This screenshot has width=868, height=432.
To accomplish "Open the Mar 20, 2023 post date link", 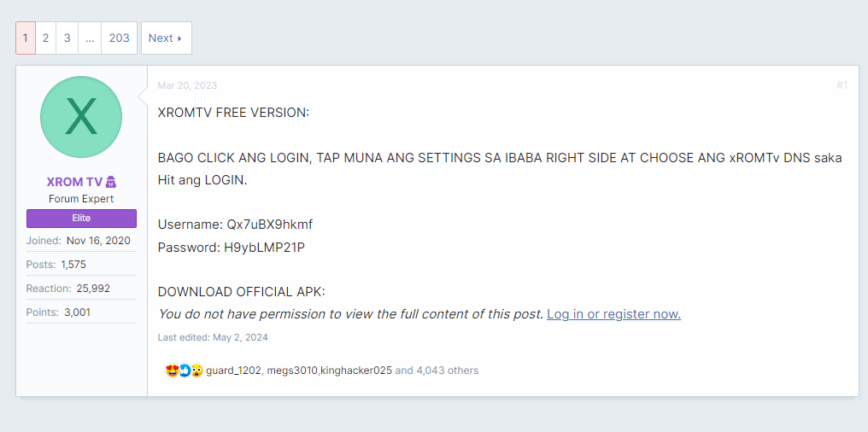I will tap(187, 85).
